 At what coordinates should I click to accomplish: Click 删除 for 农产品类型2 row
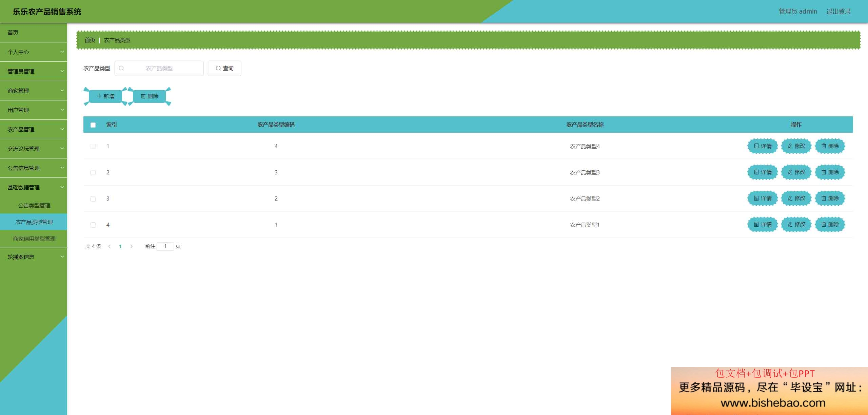[830, 199]
